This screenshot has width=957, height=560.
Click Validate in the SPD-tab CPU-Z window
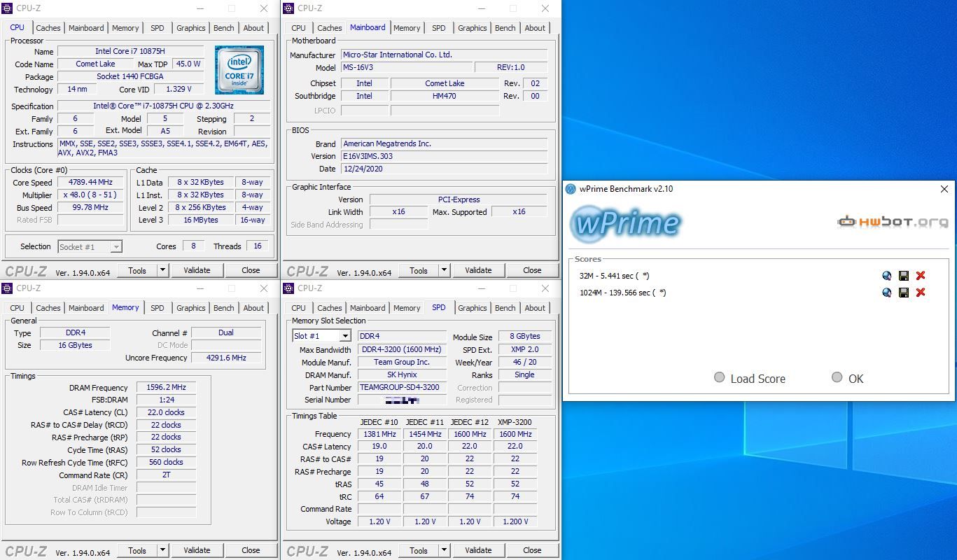pos(478,550)
